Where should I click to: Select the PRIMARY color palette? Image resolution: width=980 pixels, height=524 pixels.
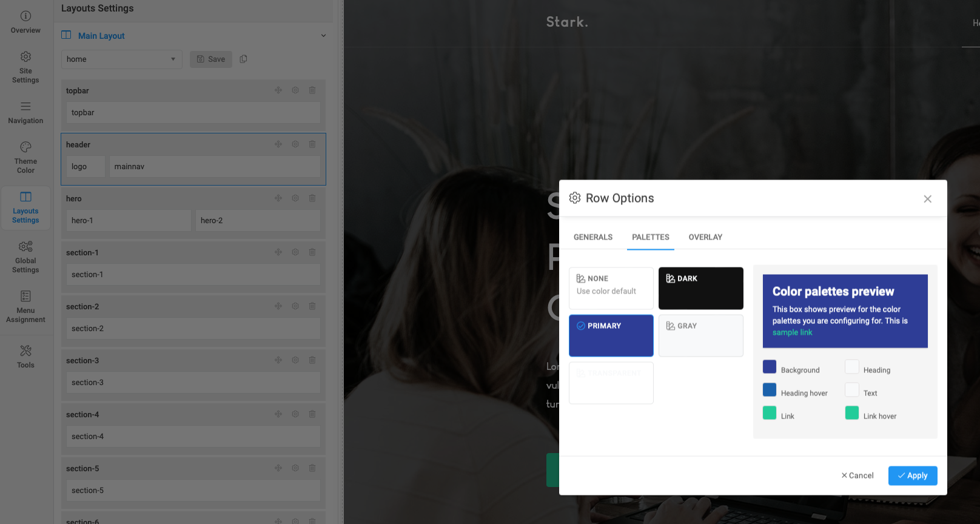tap(611, 335)
